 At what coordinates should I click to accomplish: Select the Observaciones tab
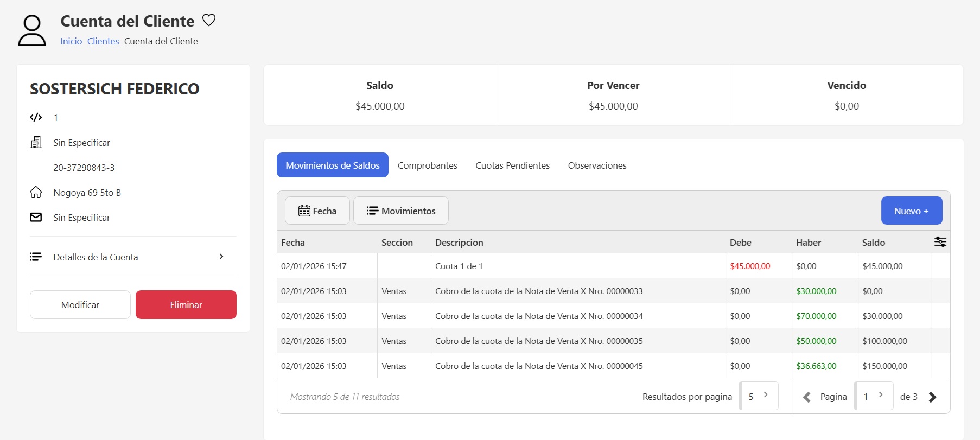pyautogui.click(x=597, y=165)
